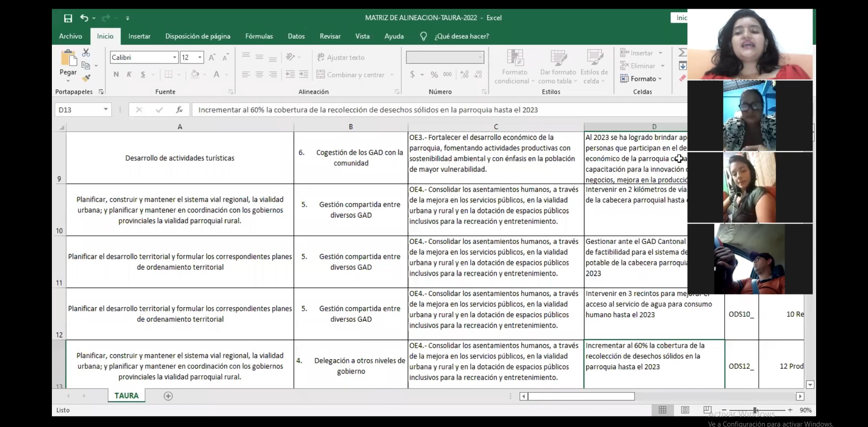Click the percent style icon
868x427 pixels.
[x=434, y=75]
